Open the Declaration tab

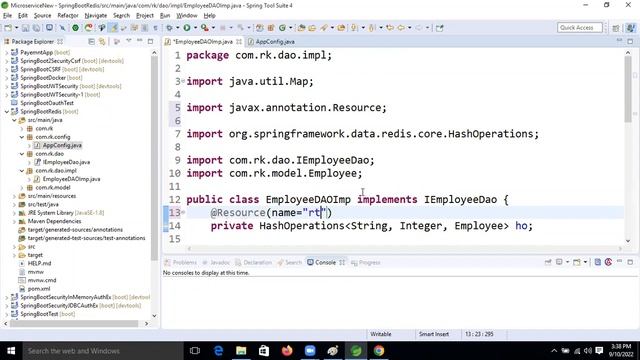253,262
